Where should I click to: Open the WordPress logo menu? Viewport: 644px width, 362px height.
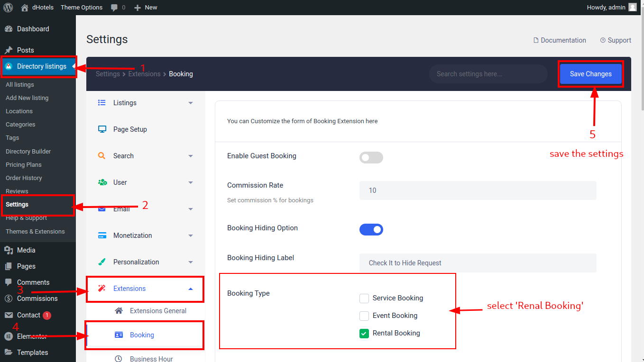(x=8, y=8)
